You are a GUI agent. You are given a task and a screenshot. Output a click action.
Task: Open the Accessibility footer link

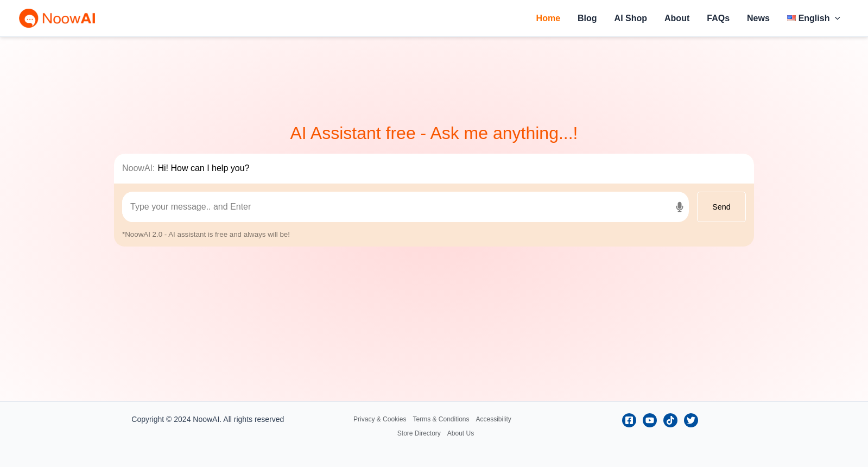[x=493, y=419]
